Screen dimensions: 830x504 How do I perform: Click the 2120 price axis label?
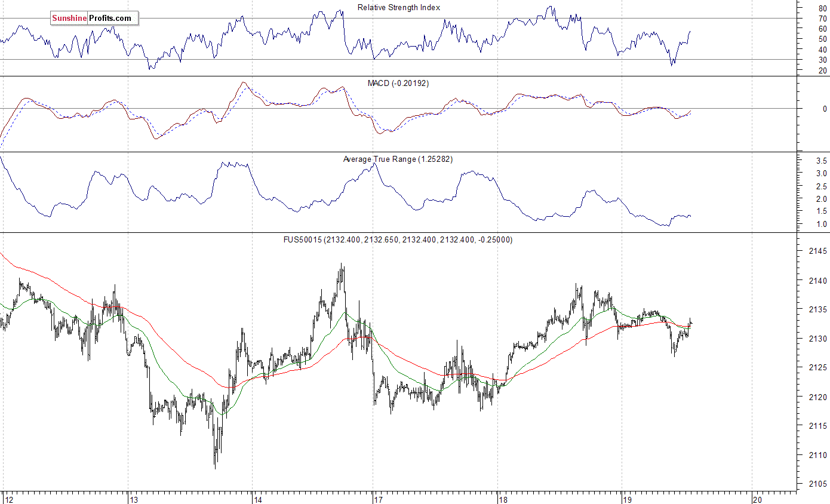[817, 397]
